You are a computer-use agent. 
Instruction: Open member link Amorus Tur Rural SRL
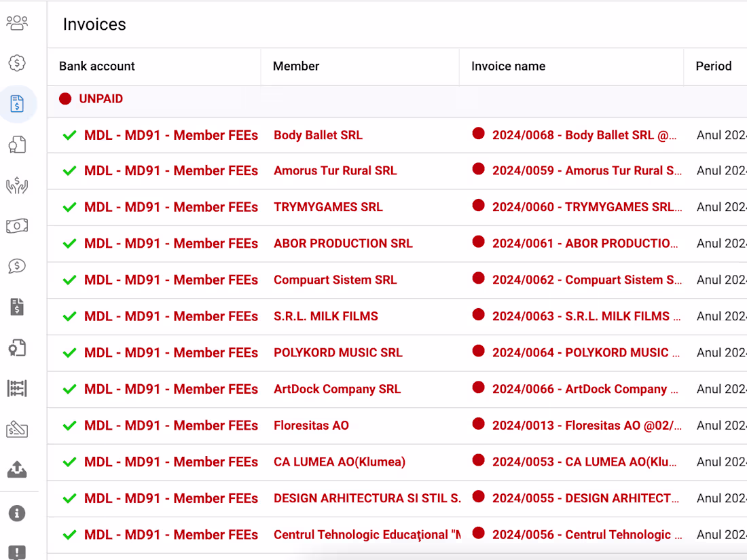pos(335,171)
